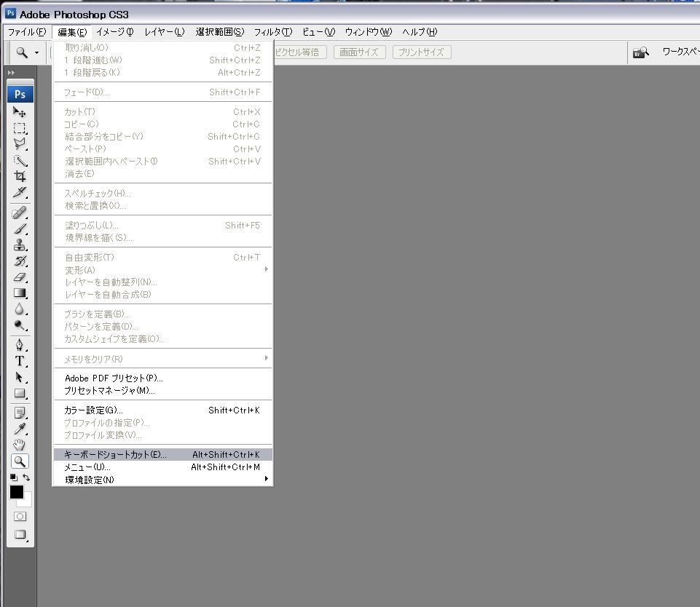Select the Dodge tool
This screenshot has width=700, height=607.
20,325
